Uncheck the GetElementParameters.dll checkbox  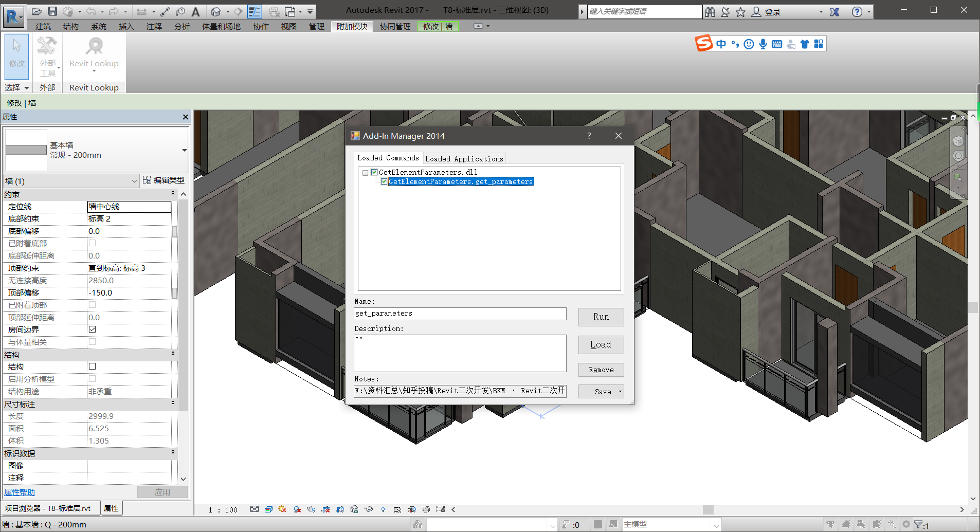point(374,172)
